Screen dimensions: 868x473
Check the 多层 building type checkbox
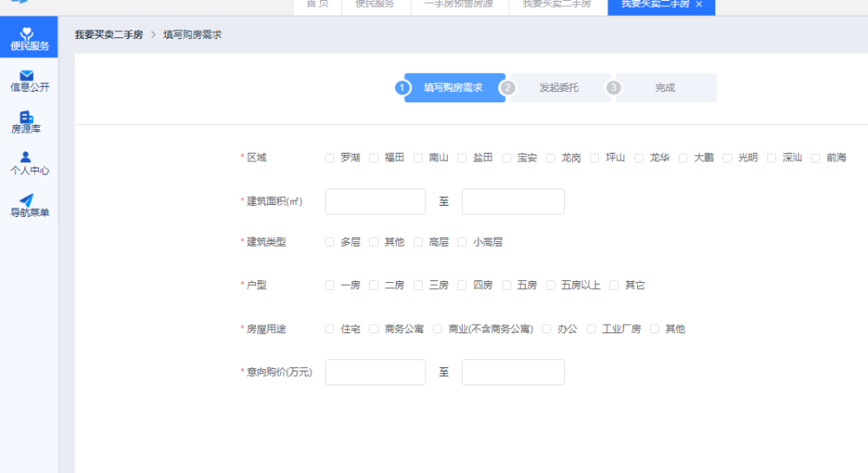(x=329, y=242)
